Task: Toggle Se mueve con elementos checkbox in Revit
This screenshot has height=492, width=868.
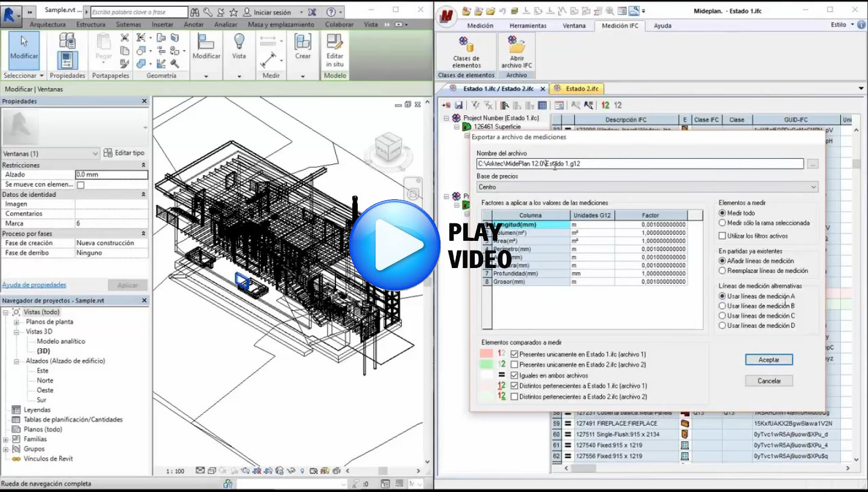Action: coord(80,185)
